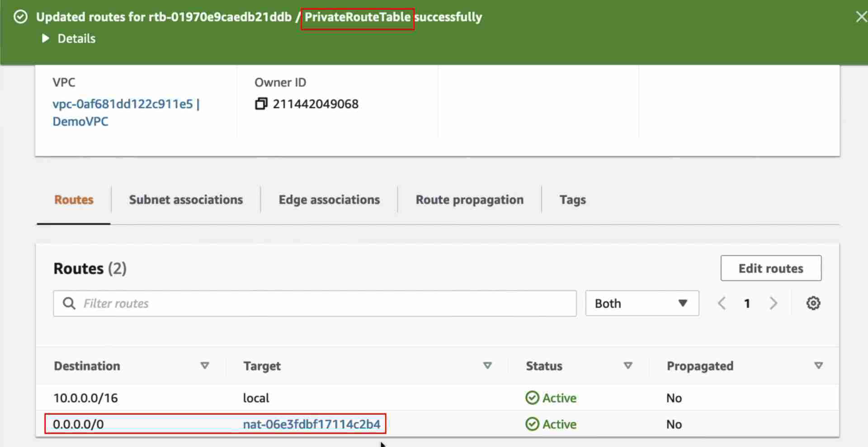Viewport: 868px width, 447px height.
Task: Click the success checkmark icon in banner
Action: [20, 17]
